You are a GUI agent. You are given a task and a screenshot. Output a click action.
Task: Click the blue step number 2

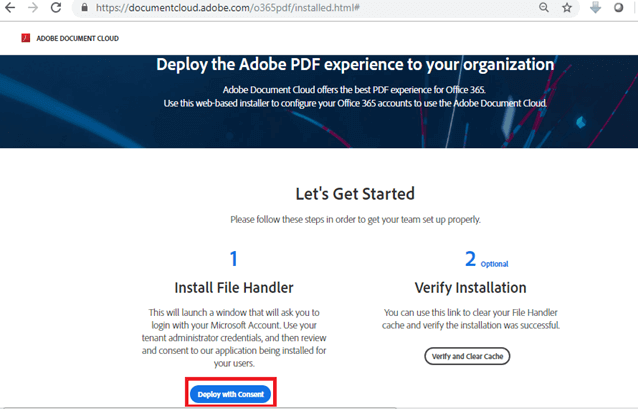(x=470, y=258)
